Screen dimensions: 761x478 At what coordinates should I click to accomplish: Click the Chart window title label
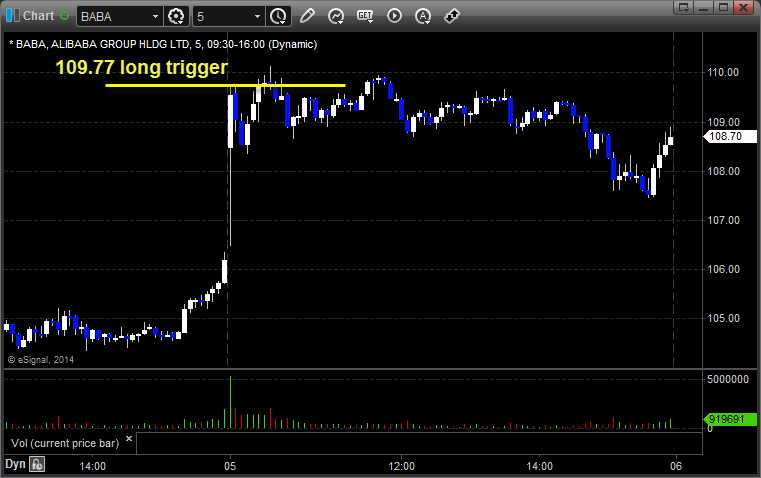tap(38, 16)
